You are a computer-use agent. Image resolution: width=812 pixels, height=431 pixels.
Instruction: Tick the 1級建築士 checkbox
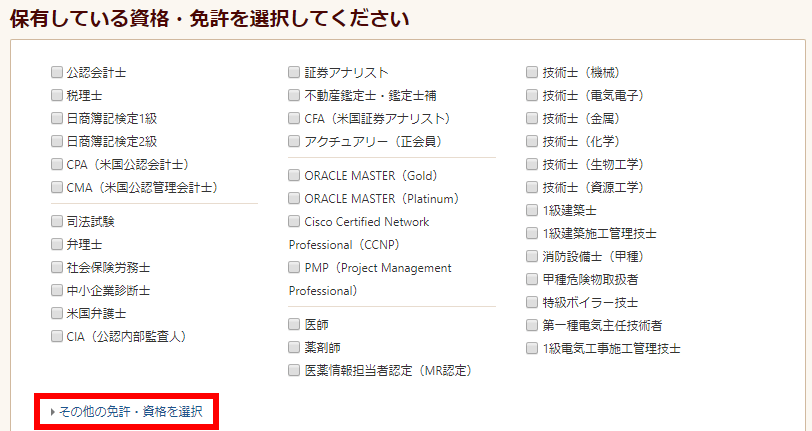(532, 210)
